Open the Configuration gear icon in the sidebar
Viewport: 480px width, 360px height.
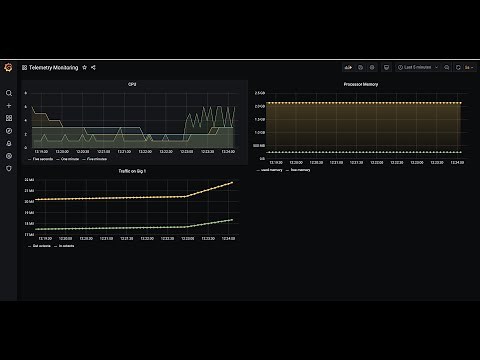click(9, 156)
